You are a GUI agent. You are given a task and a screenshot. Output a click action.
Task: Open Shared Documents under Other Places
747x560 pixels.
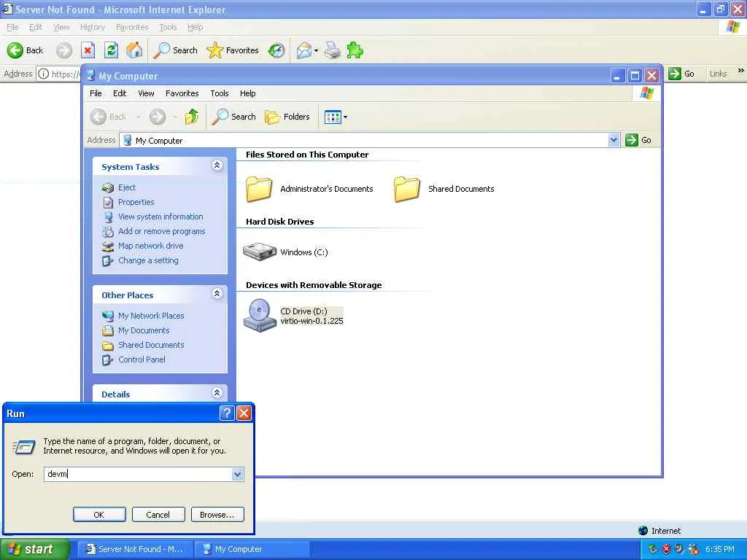[151, 345]
